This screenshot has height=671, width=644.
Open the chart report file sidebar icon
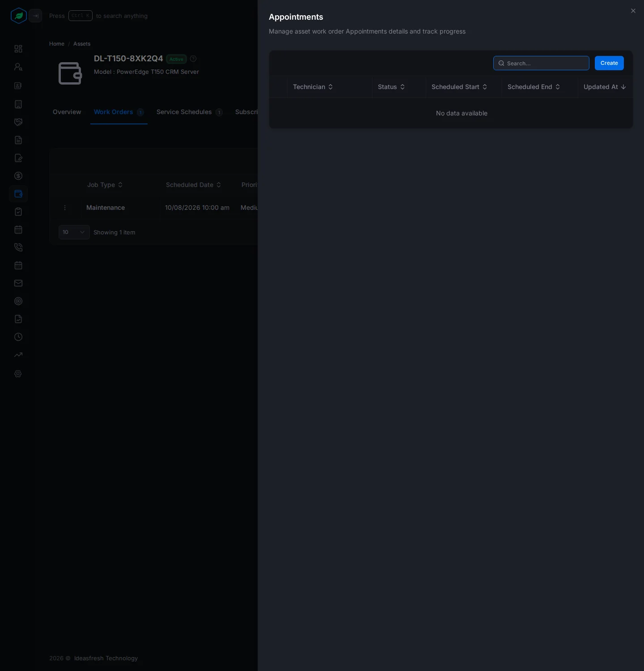[18, 319]
